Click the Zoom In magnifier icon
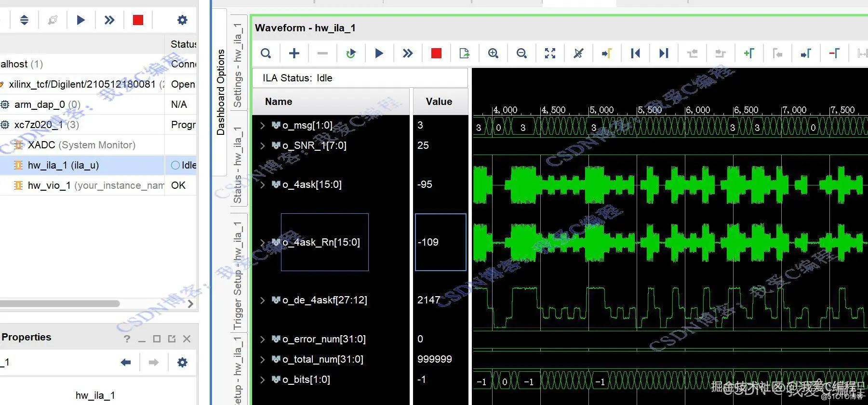 pos(493,53)
